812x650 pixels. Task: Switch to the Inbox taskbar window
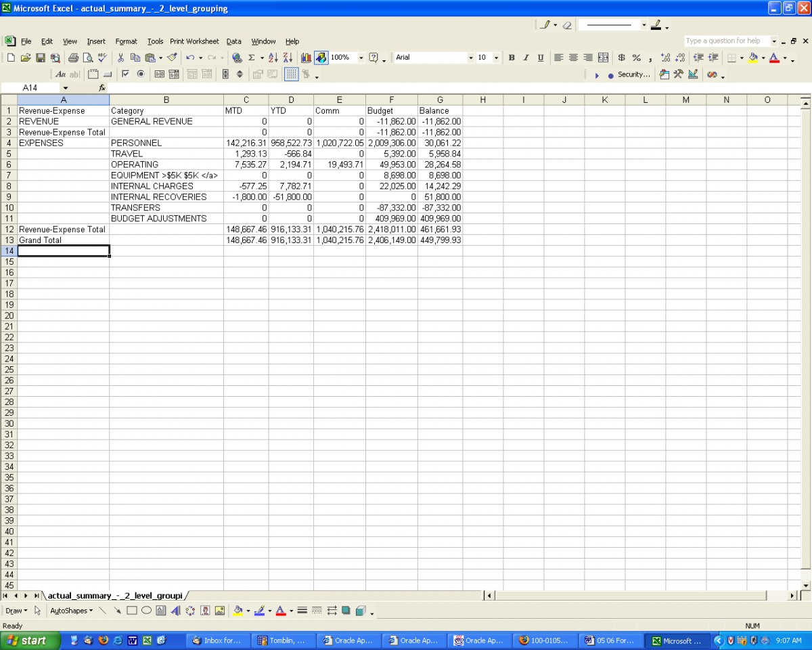tap(217, 641)
